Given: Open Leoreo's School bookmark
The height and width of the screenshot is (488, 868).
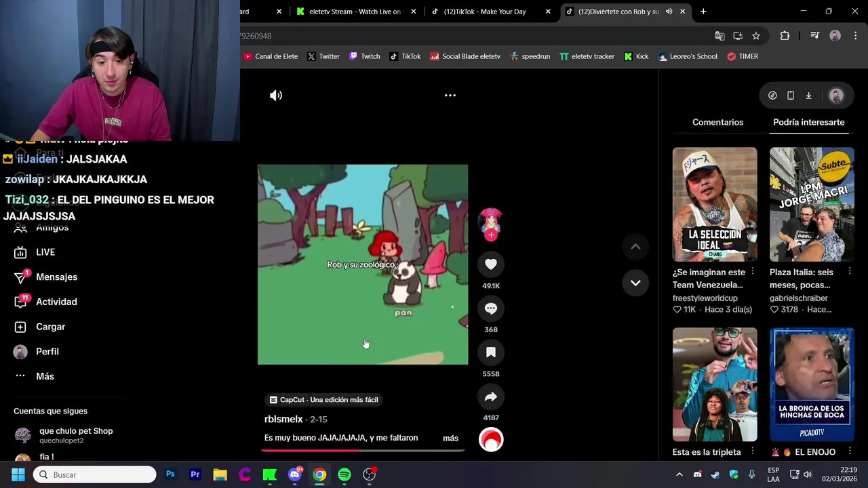Looking at the screenshot, I should click(x=688, y=56).
